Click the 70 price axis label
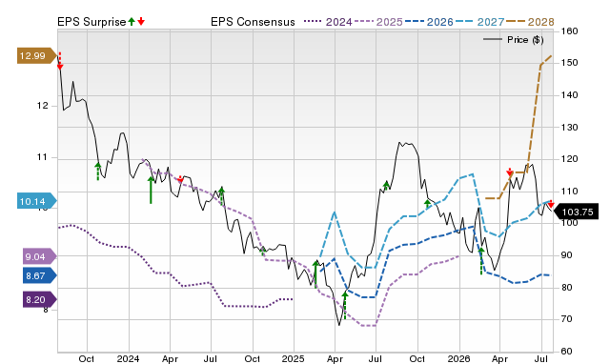The height and width of the screenshot is (364, 610). point(567,319)
